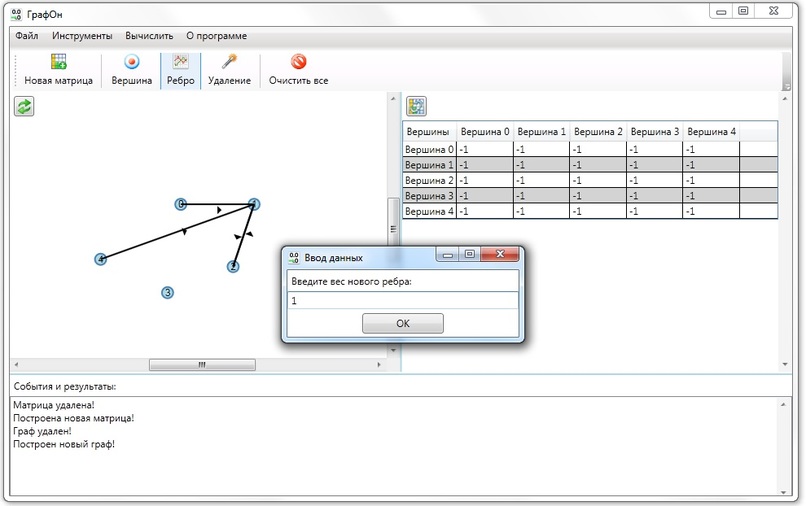
Task: Select graph vertex 0
Action: [180, 204]
